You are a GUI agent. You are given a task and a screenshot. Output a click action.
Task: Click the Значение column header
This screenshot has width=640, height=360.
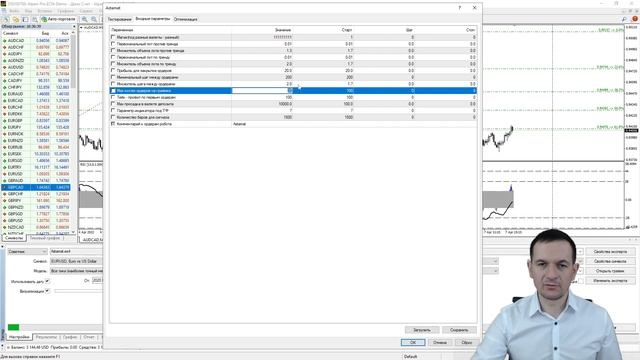pyautogui.click(x=282, y=30)
